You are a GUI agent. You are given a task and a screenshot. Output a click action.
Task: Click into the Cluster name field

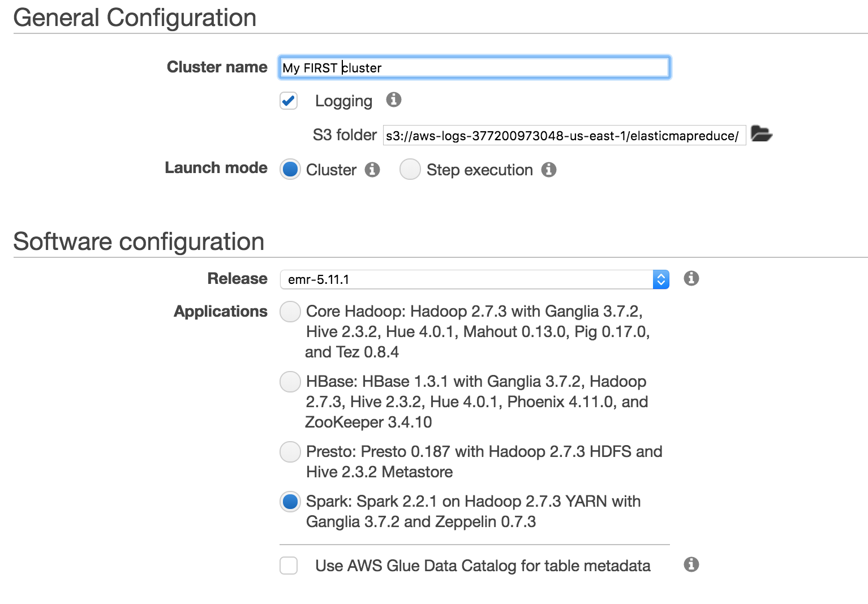pyautogui.click(x=475, y=68)
